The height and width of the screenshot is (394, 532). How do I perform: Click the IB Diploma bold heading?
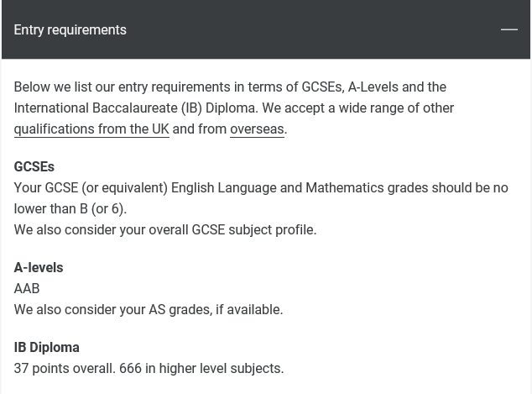(46, 348)
